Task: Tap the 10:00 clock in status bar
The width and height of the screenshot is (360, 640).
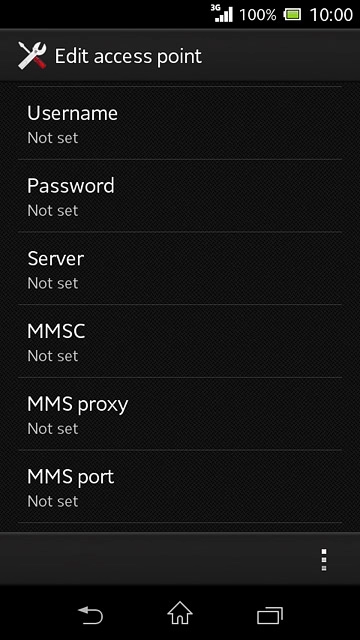Action: pos(331,15)
